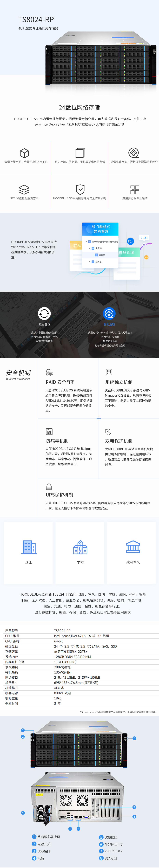Select the 运营部 row in the tree

click(100, 255)
